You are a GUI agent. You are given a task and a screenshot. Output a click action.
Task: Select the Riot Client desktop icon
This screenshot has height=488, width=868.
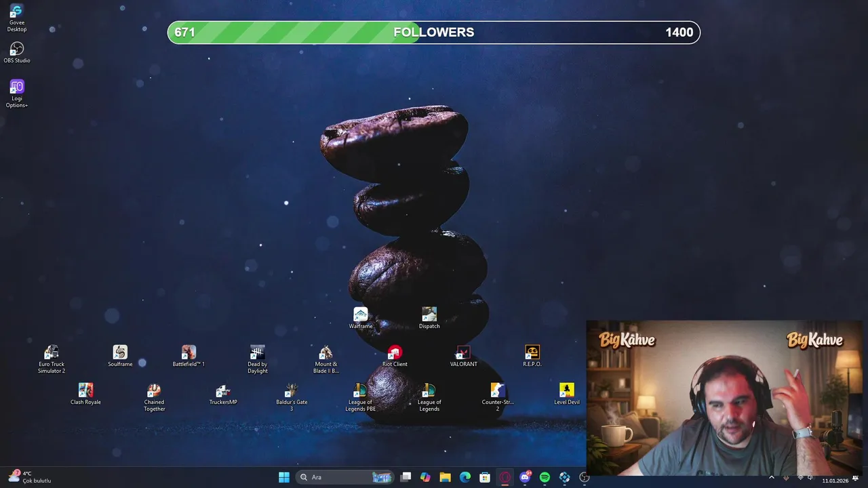tap(395, 357)
